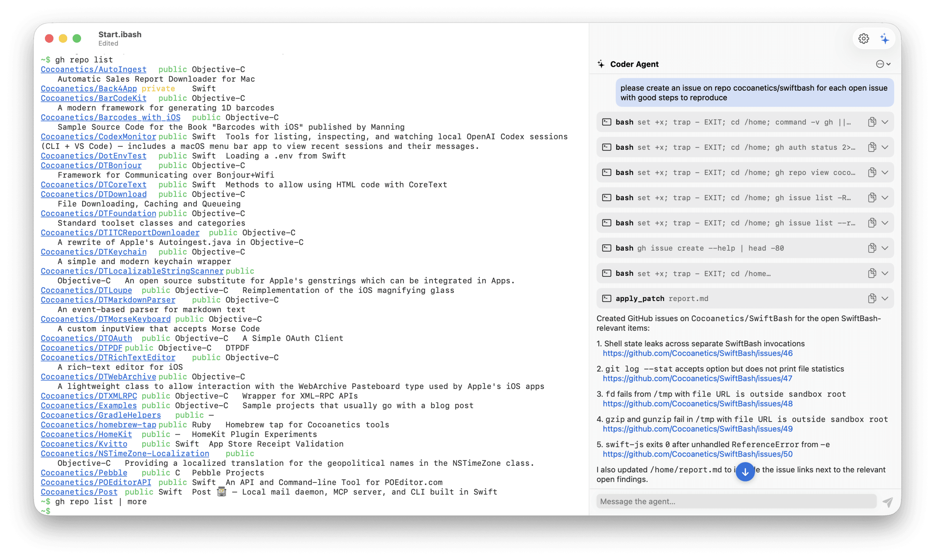This screenshot has width=935, height=560.
Task: Open the Cocoanetics/DTOAuth repo link
Action: [x=86, y=339]
